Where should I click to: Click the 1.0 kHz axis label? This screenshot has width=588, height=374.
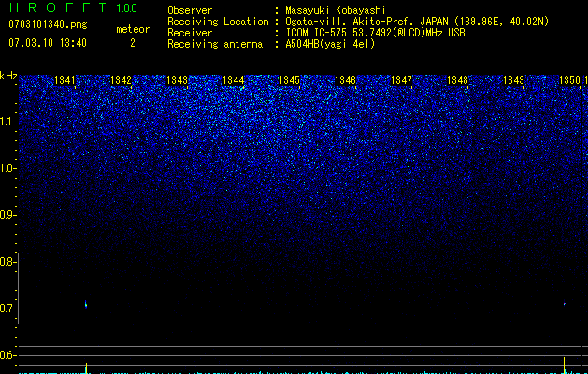coord(7,168)
